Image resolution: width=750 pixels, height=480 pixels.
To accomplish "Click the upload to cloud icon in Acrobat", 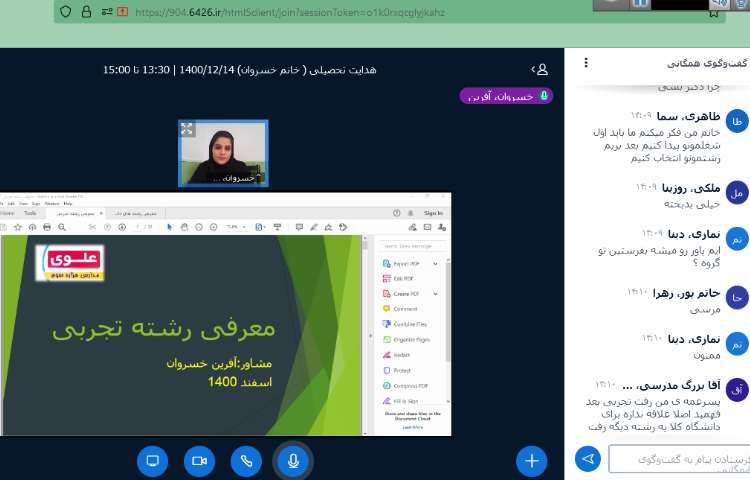I will click(33, 227).
